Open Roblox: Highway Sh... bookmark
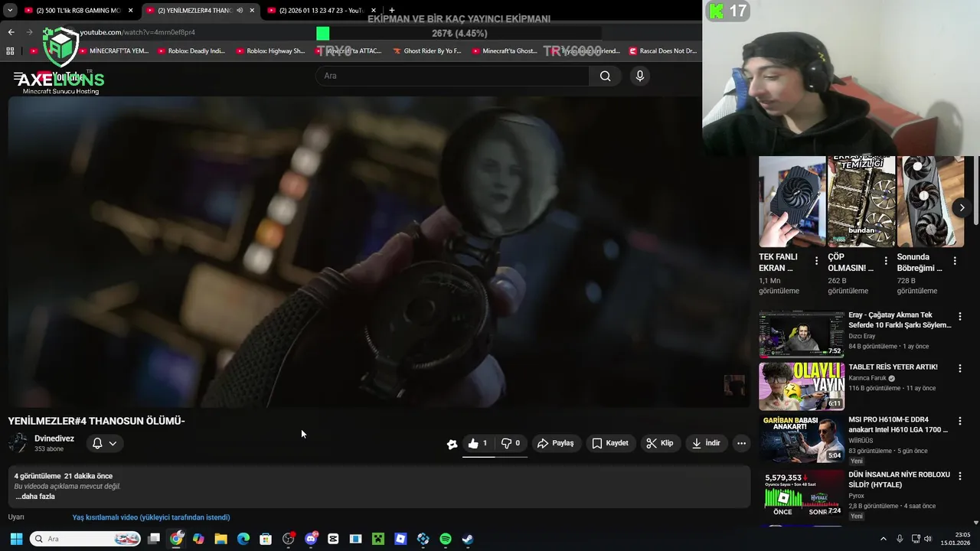 point(270,51)
